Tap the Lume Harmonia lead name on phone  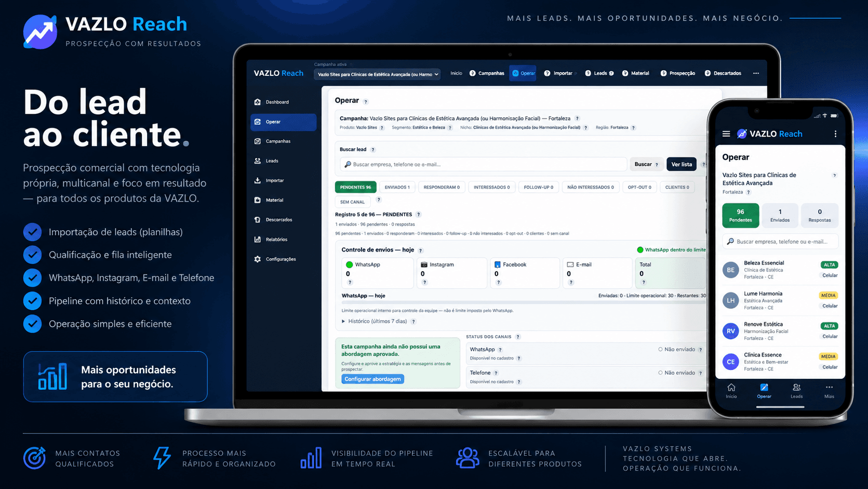[763, 294]
